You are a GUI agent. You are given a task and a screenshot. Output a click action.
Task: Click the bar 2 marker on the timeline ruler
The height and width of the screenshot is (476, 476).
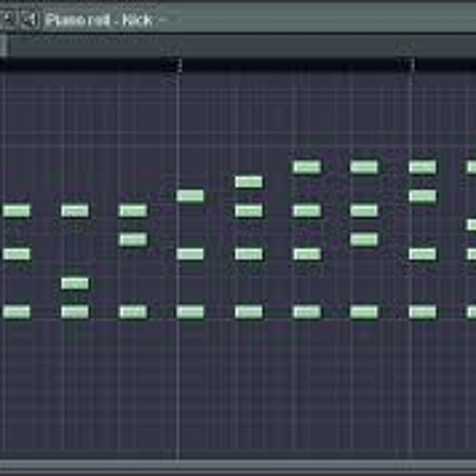point(180,66)
